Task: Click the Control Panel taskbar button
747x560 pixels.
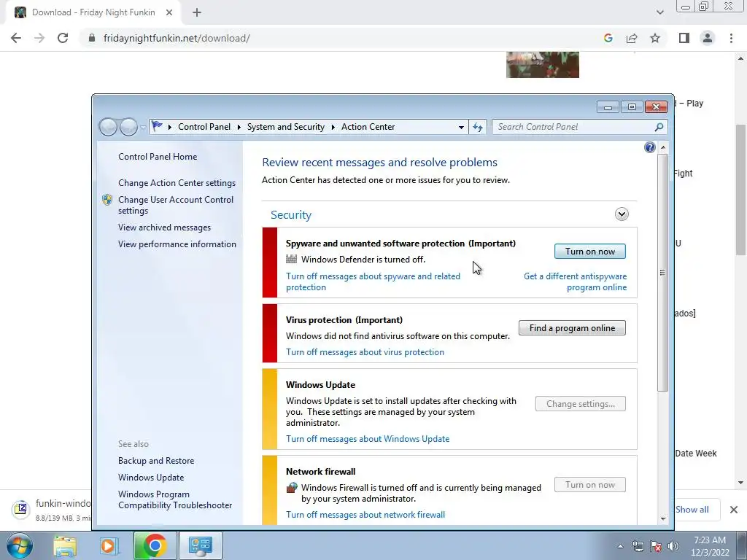Action: point(200,545)
